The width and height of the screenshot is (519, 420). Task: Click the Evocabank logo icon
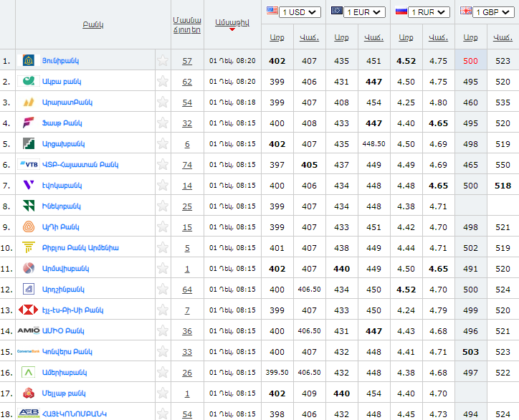(x=29, y=185)
